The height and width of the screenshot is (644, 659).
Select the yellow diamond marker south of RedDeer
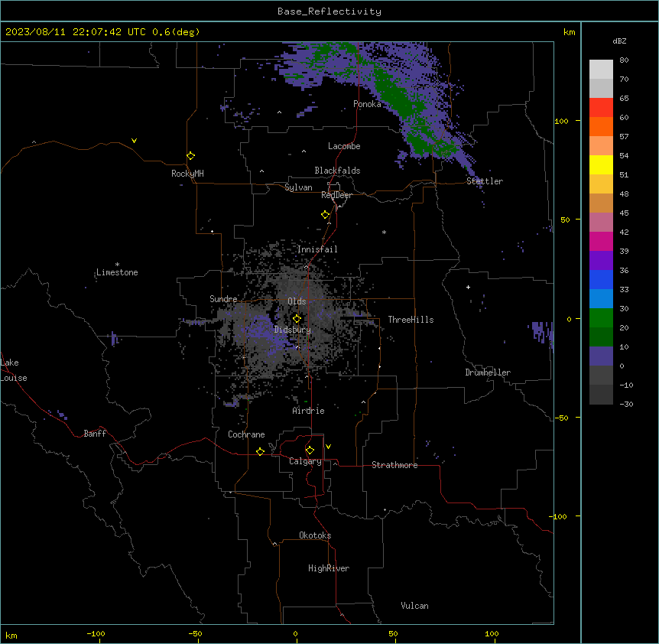pos(326,215)
